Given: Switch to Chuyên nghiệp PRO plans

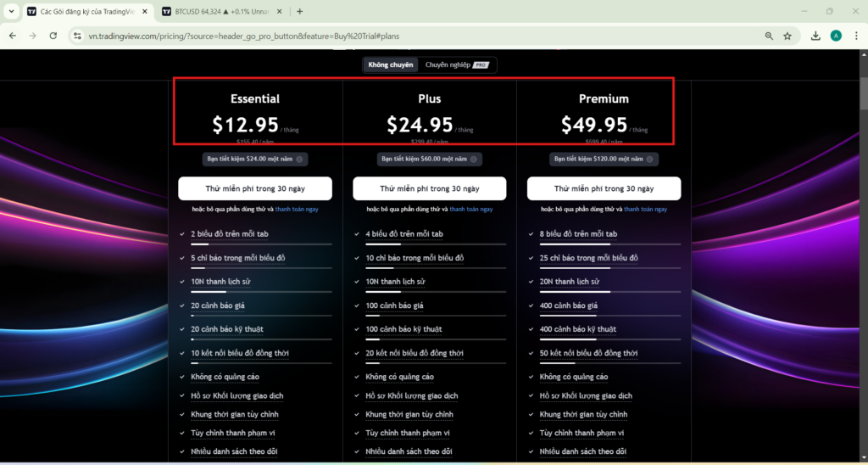Looking at the screenshot, I should [457, 64].
